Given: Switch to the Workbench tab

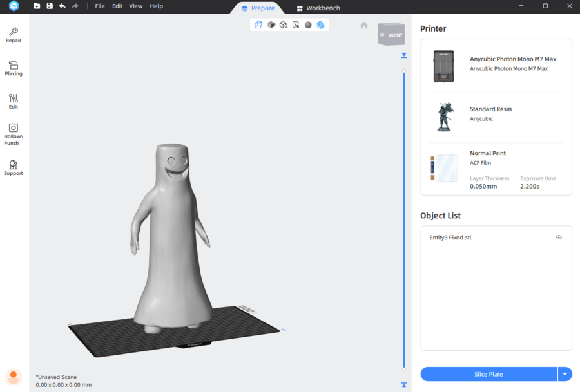Looking at the screenshot, I should pyautogui.click(x=318, y=8).
